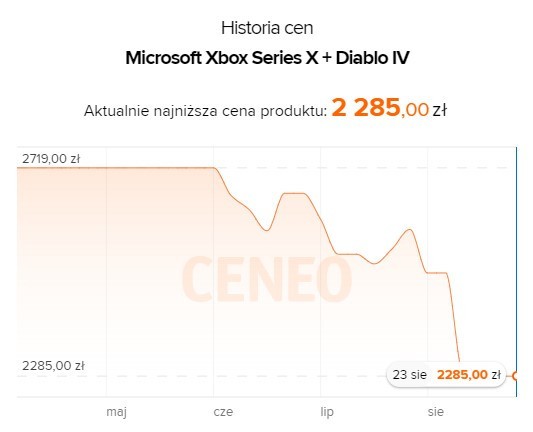The width and height of the screenshot is (533, 432).
Task: Click the product title Microsoft Xbox Series X + Diablo IV
Action: [x=267, y=58]
